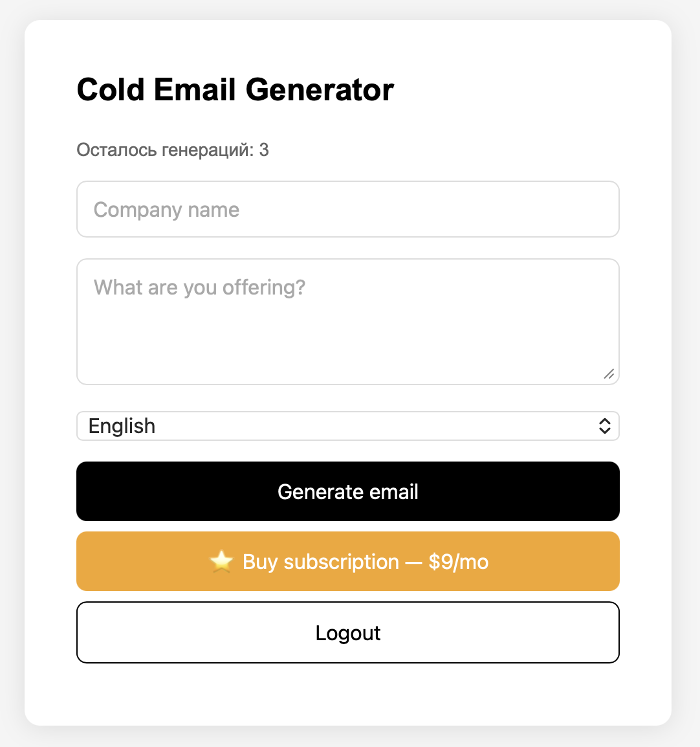Click the orange subscription banner
Viewport: 700px width, 747px height.
tap(348, 561)
